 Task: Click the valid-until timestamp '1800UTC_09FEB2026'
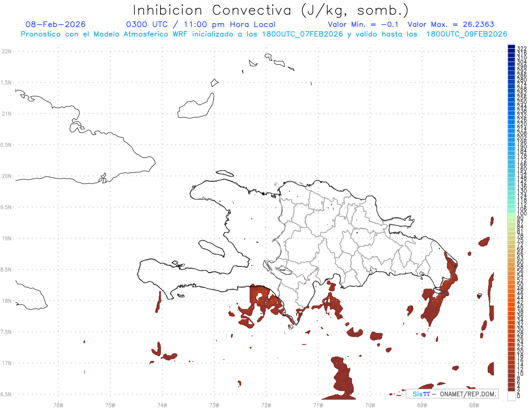click(x=467, y=34)
